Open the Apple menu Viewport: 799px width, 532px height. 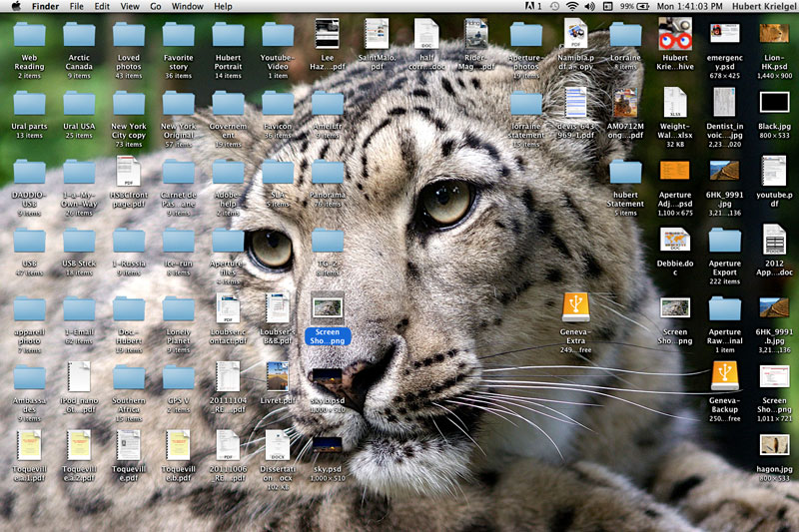[x=14, y=6]
